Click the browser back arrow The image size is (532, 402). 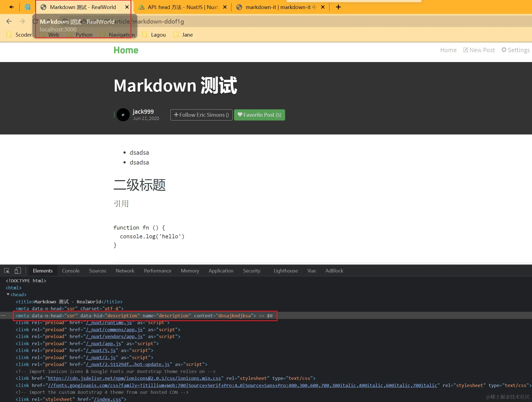(9, 21)
